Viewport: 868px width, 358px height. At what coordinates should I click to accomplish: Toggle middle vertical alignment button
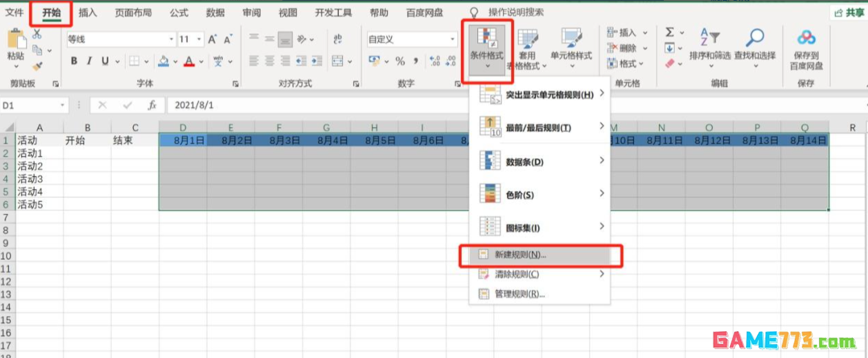269,39
